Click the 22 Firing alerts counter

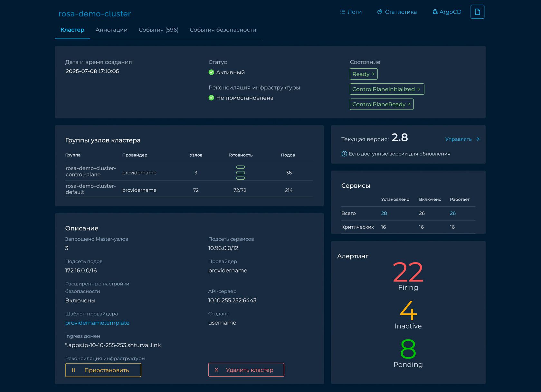(408, 272)
